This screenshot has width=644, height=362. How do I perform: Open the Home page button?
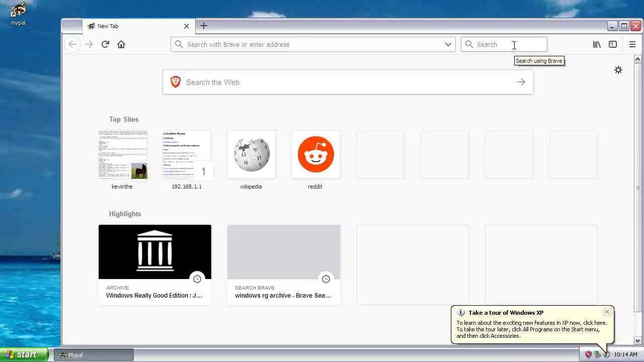[x=121, y=44]
